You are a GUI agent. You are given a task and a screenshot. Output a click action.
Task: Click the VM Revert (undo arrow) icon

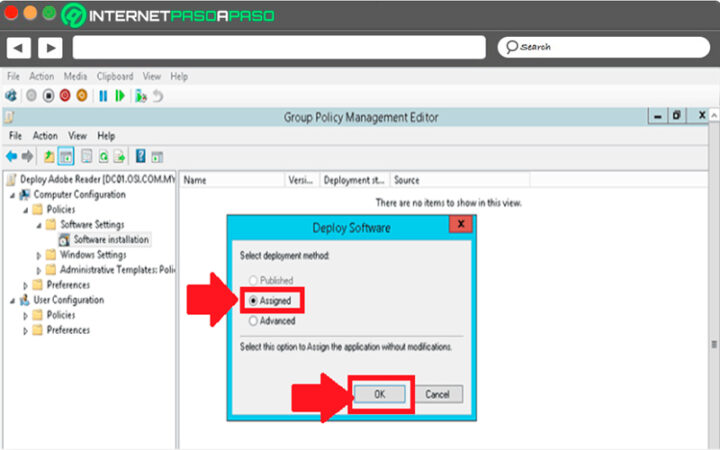[x=158, y=96]
